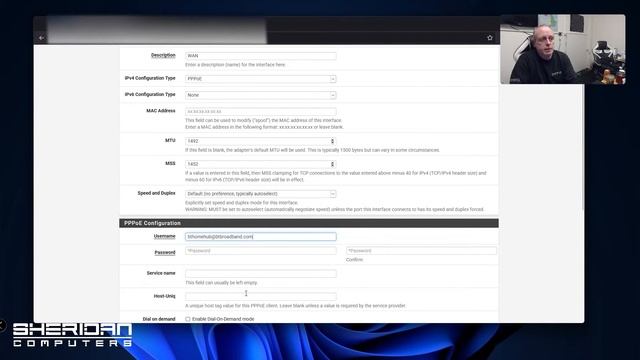640x360 pixels.
Task: Click the Username label
Action: (164, 236)
